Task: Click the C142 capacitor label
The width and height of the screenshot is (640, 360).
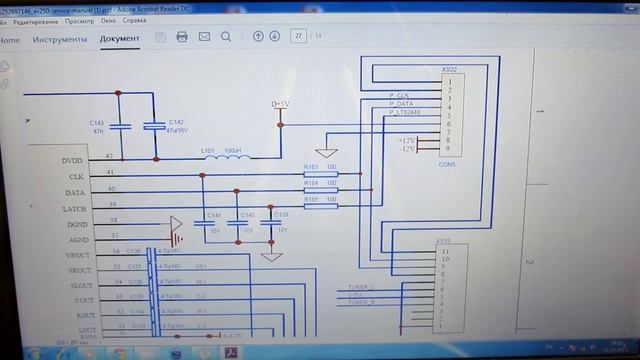Action: click(176, 122)
